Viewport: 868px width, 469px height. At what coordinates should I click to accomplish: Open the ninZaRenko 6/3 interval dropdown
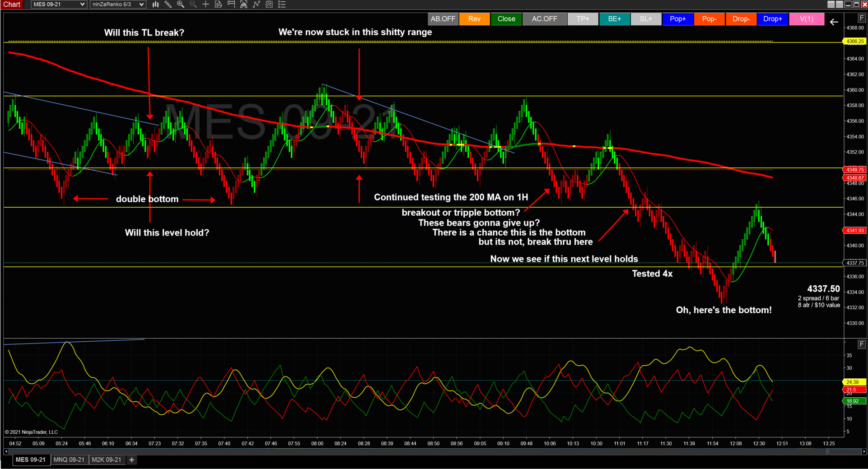pos(118,5)
